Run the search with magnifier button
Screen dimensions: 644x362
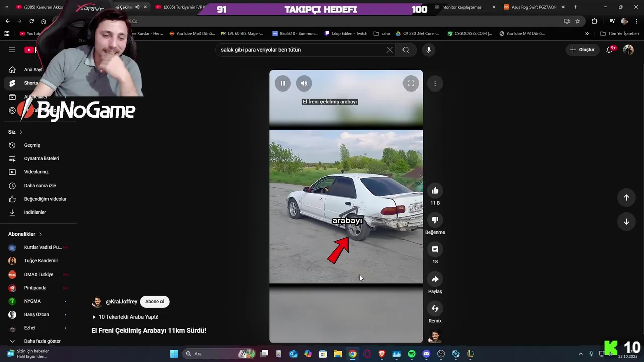point(406,50)
